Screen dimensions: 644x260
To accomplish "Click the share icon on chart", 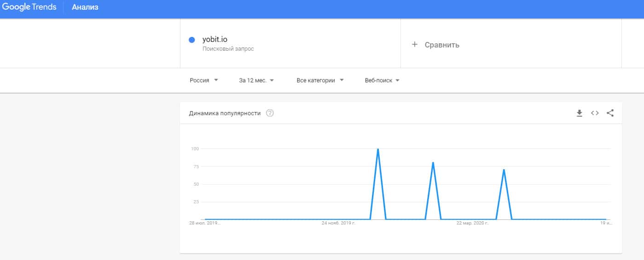I will (610, 113).
